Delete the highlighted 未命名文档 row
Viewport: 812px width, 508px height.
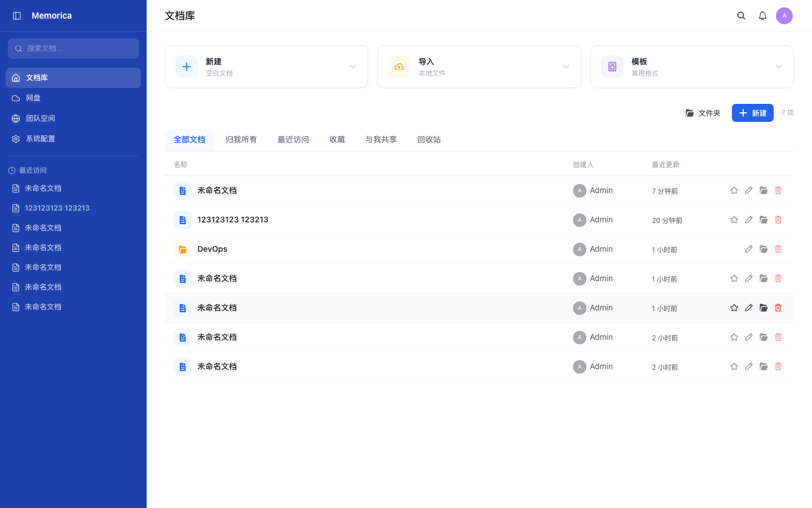tap(778, 308)
